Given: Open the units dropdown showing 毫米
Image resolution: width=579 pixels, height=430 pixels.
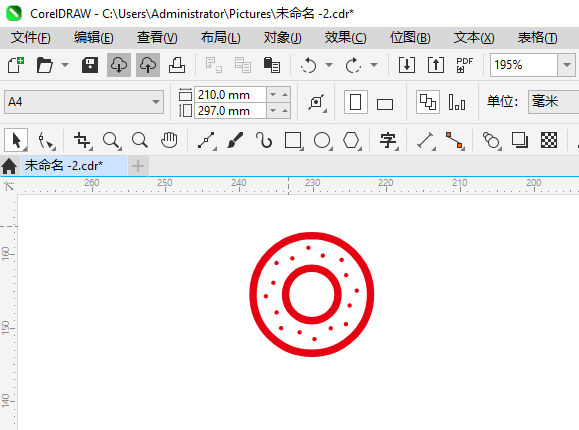Looking at the screenshot, I should (x=553, y=102).
